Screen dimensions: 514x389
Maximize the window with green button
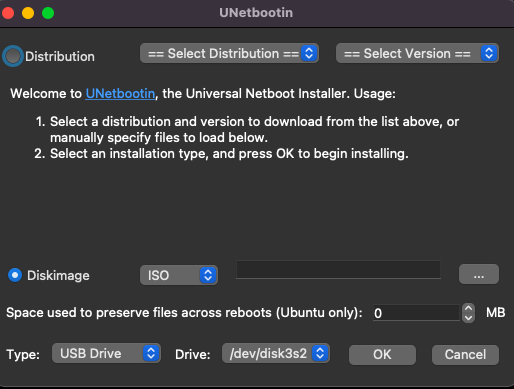[48, 13]
